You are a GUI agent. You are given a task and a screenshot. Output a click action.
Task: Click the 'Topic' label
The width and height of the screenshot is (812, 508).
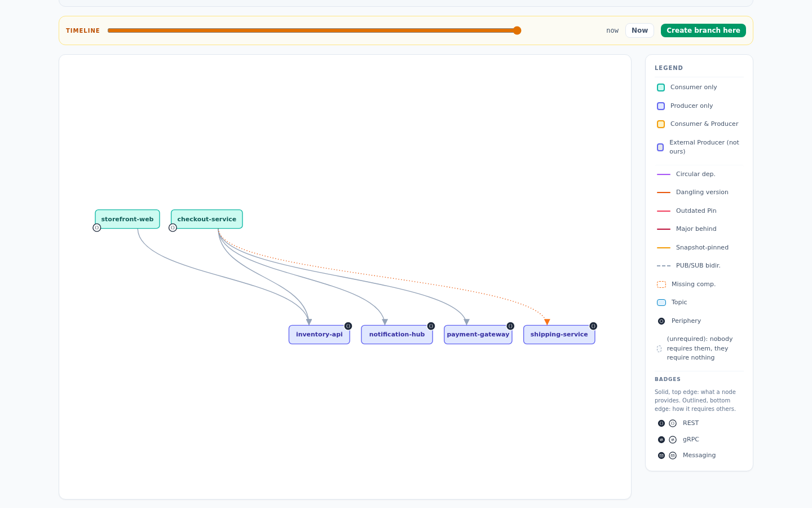tap(679, 302)
